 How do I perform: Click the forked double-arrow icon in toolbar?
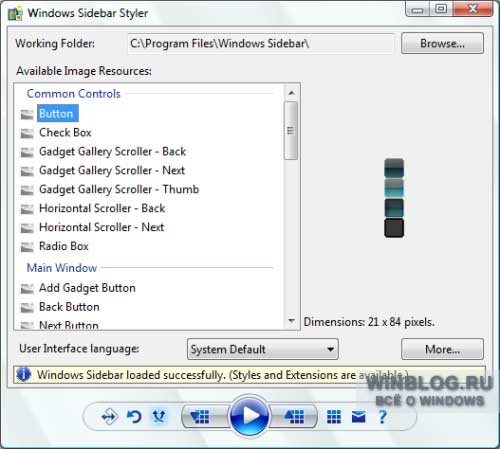(159, 416)
